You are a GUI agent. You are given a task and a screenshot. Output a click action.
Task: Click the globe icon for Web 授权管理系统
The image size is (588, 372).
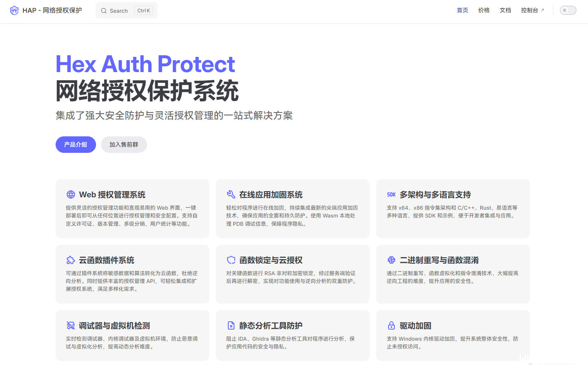pyautogui.click(x=71, y=194)
